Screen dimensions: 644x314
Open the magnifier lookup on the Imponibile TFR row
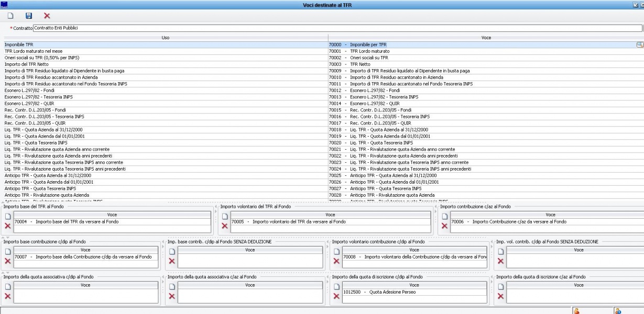[x=639, y=45]
